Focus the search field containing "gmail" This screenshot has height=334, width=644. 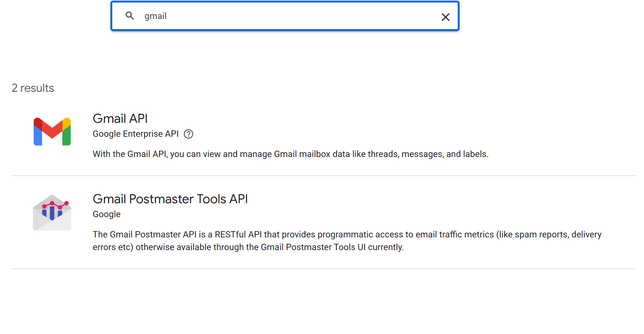click(x=285, y=16)
